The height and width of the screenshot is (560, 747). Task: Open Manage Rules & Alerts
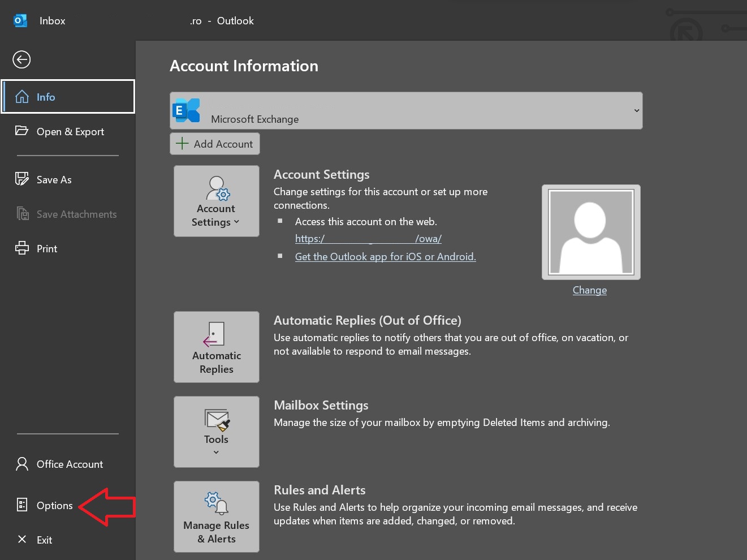point(216,516)
